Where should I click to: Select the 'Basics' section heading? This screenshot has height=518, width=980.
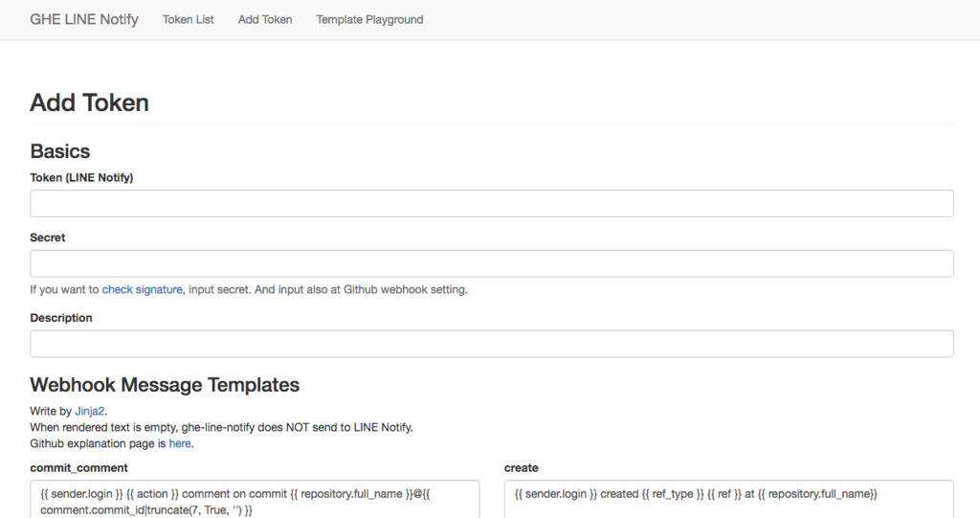60,151
